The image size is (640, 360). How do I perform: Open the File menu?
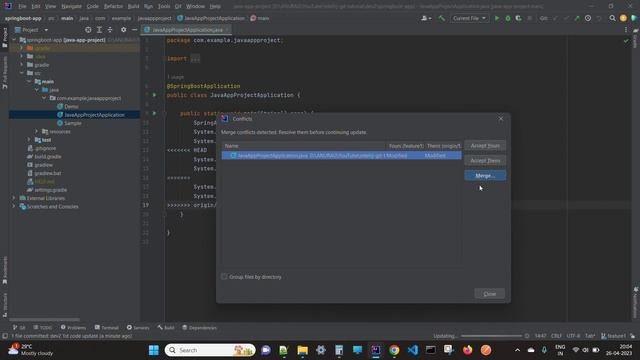[22, 6]
